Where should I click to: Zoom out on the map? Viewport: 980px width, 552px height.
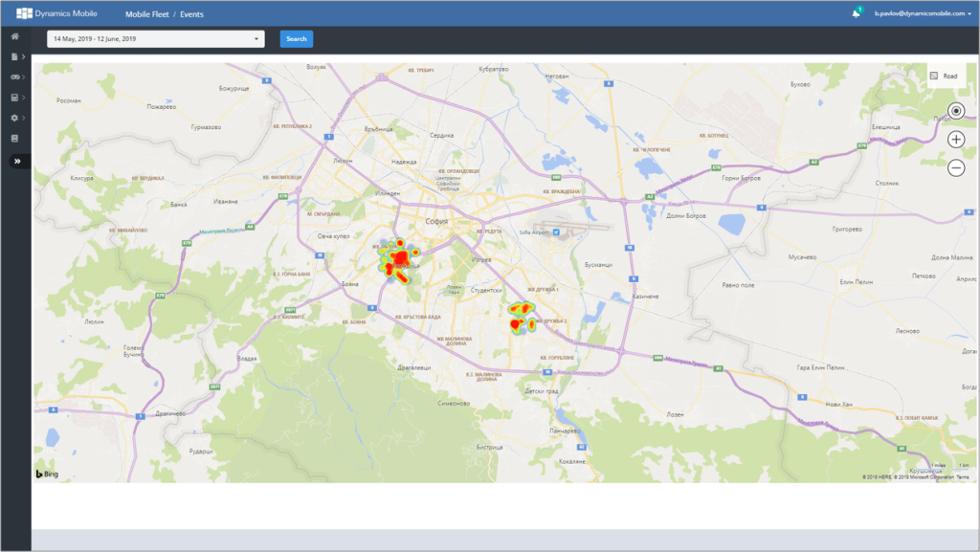click(x=956, y=167)
